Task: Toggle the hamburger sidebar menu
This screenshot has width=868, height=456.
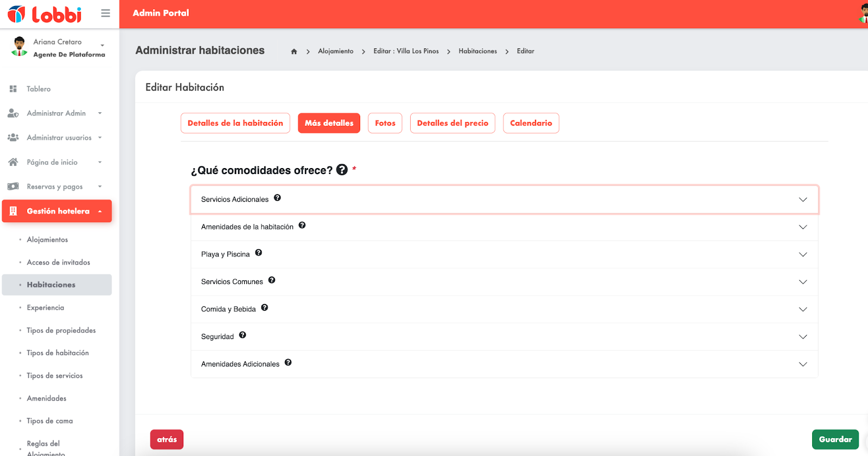Action: pyautogui.click(x=106, y=13)
